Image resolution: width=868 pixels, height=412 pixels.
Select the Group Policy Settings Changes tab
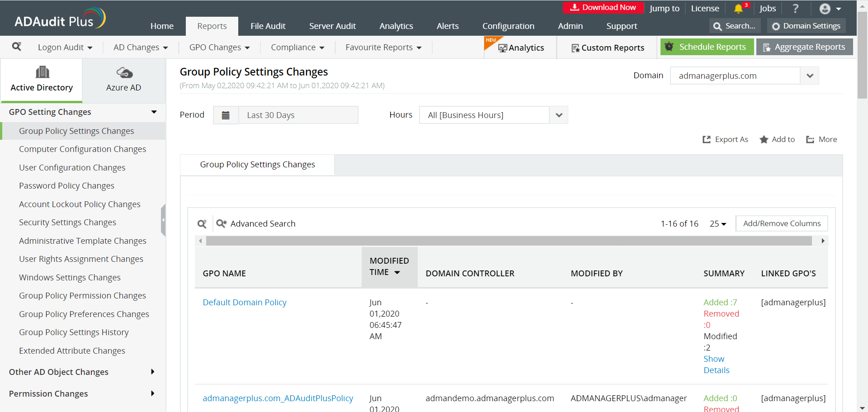click(x=257, y=165)
